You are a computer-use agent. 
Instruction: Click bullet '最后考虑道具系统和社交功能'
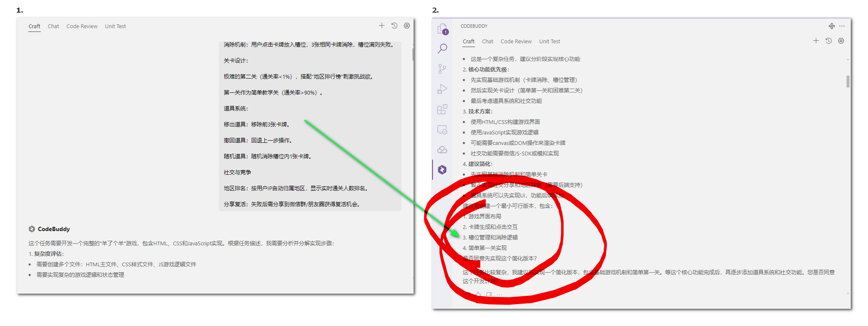pos(506,101)
